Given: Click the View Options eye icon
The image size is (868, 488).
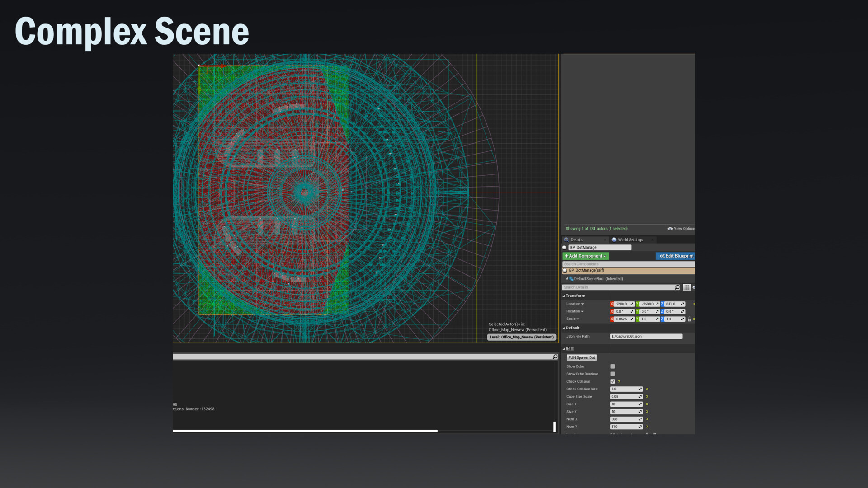Looking at the screenshot, I should (670, 229).
